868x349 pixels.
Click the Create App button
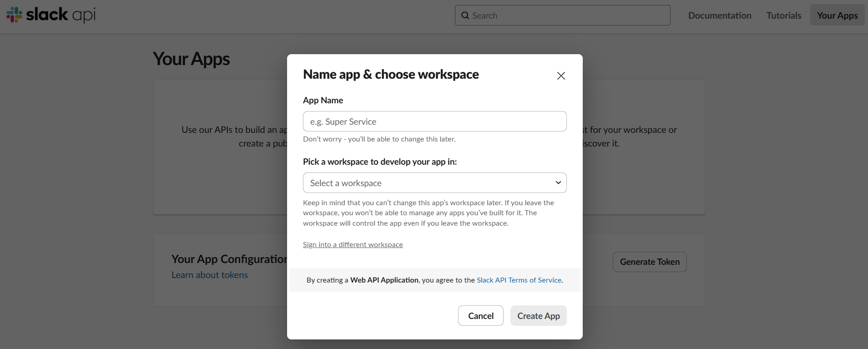(538, 316)
